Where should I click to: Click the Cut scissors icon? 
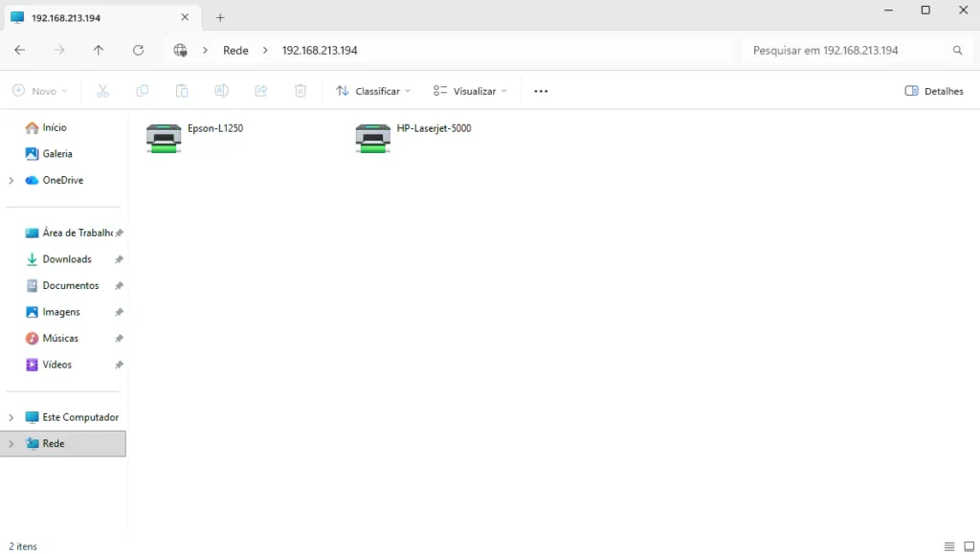[x=102, y=91]
